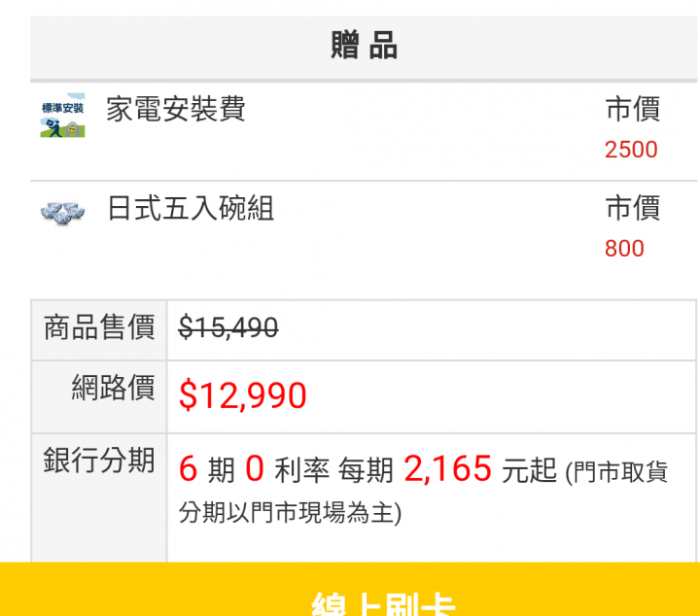This screenshot has height=616, width=700.
Task: Click the 贈品 section header
Action: tap(364, 48)
